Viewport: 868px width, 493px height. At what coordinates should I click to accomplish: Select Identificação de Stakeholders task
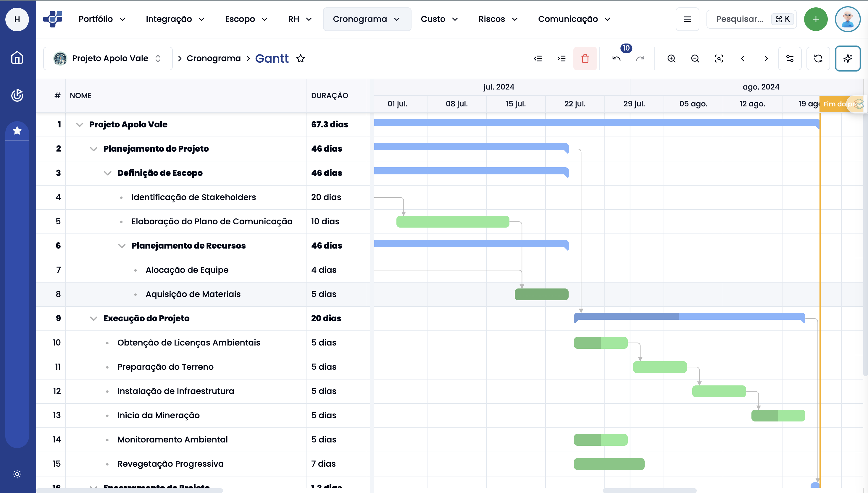pyautogui.click(x=193, y=197)
